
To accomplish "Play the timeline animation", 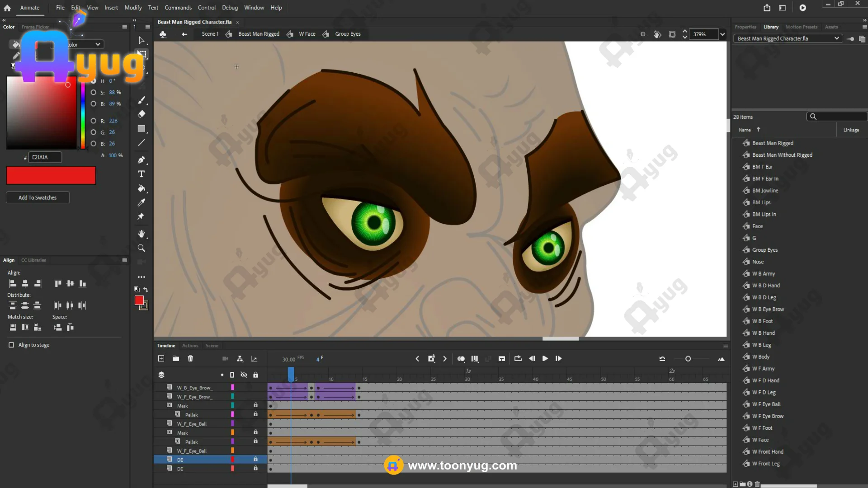I will pos(545,358).
